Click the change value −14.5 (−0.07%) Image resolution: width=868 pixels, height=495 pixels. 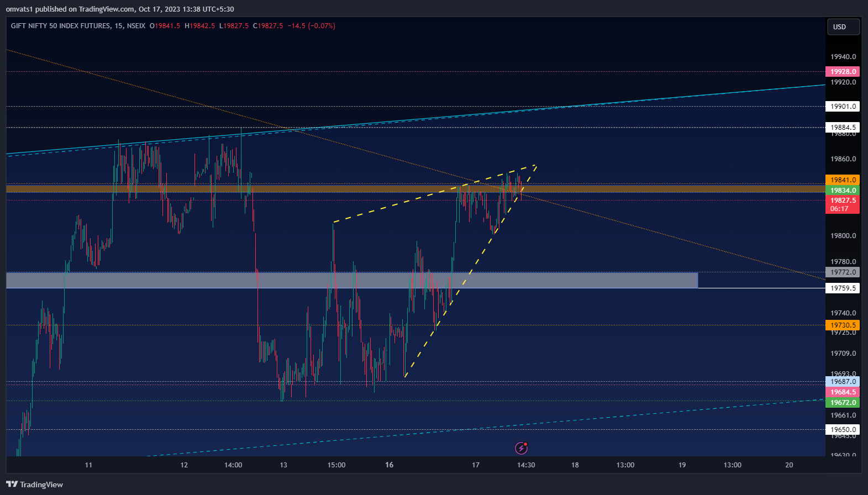pos(311,26)
